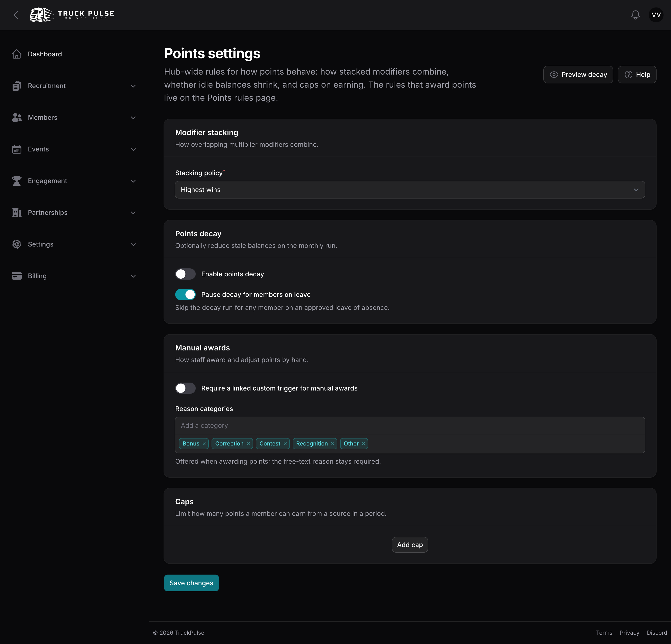671x644 pixels.
Task: Click the Bonus category chip
Action: coord(194,444)
